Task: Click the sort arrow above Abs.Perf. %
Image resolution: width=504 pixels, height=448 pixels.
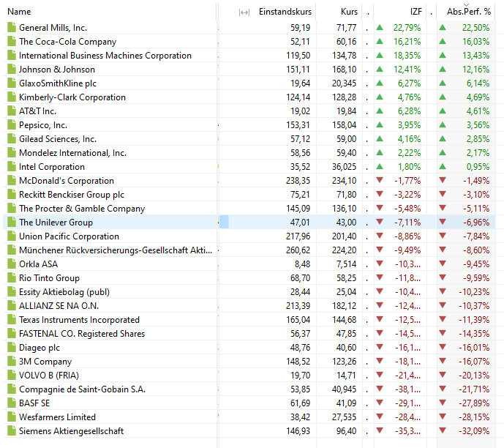Action: coord(467,4)
